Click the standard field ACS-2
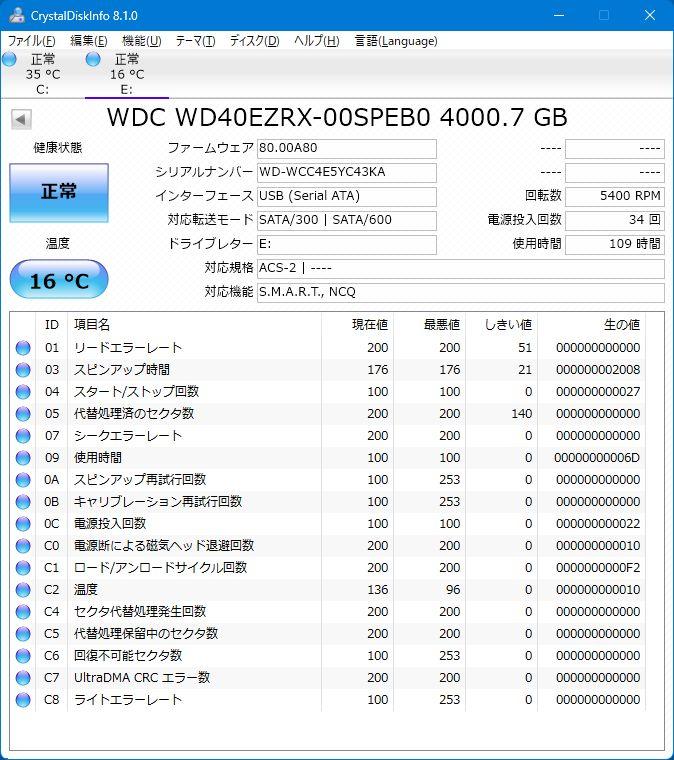 (460, 268)
